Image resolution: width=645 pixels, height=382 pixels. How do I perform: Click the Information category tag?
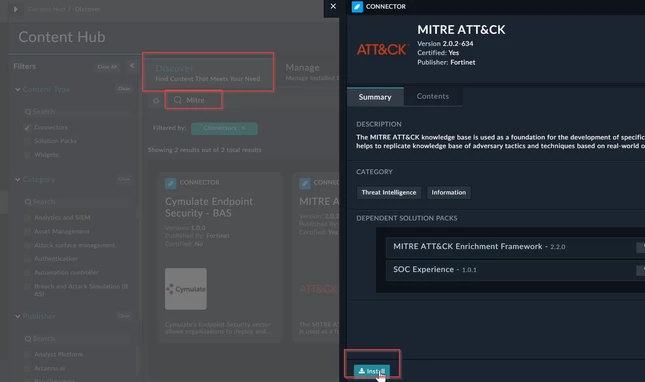click(x=448, y=192)
